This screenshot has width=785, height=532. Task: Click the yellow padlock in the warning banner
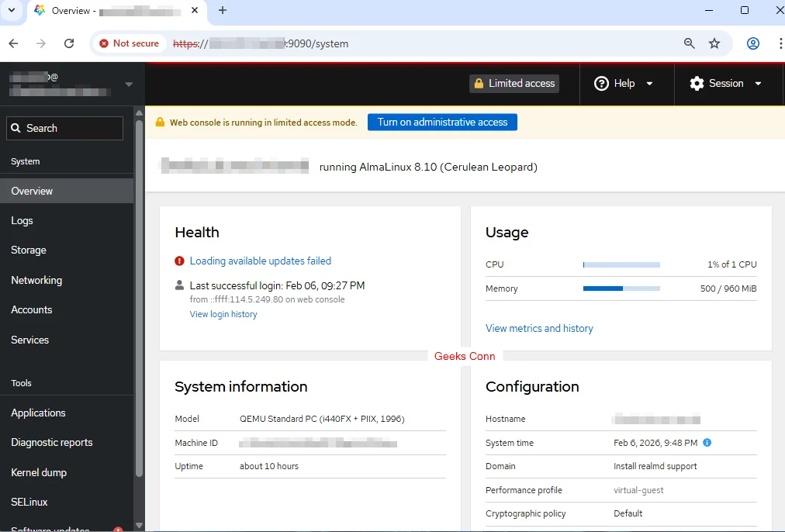159,122
